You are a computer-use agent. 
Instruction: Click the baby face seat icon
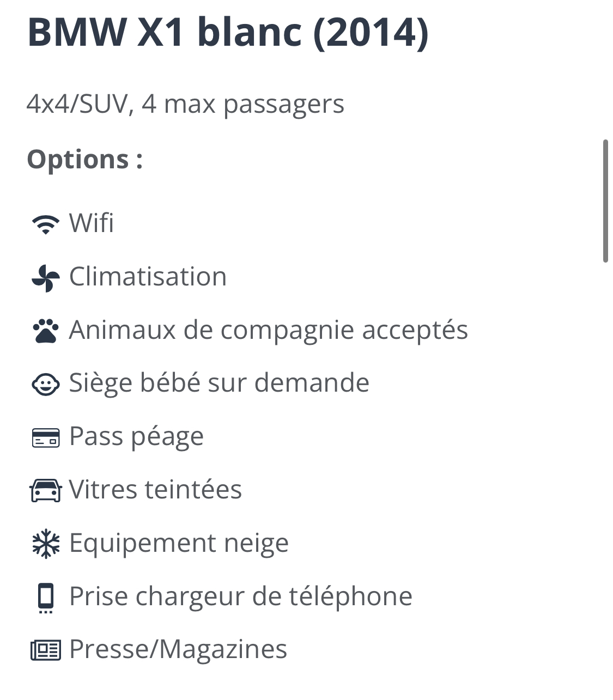coord(46,384)
